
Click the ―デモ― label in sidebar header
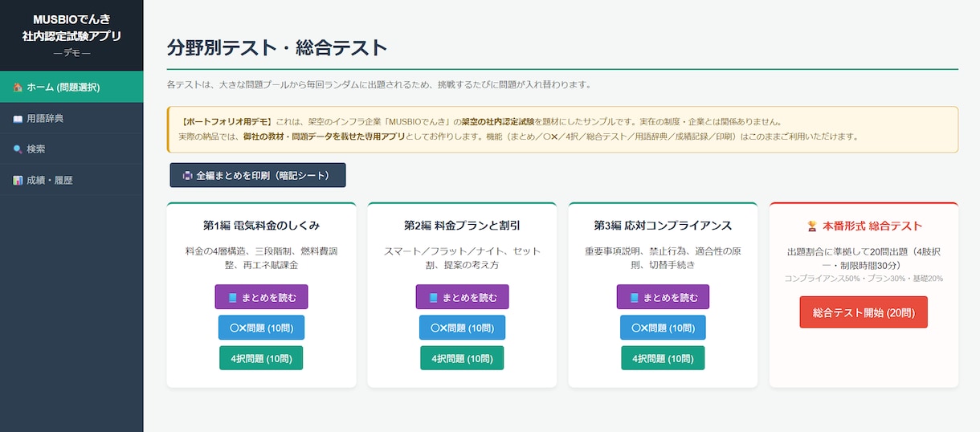click(x=71, y=53)
